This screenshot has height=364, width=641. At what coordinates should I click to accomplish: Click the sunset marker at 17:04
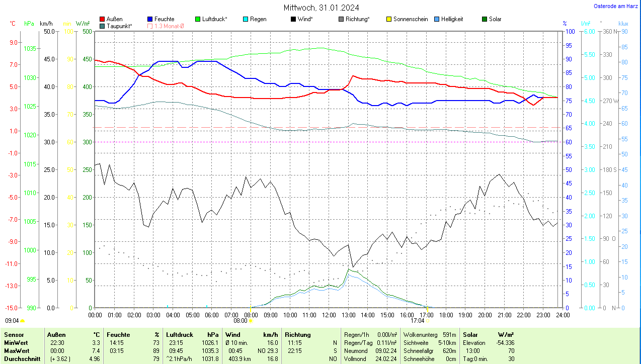coord(428,320)
